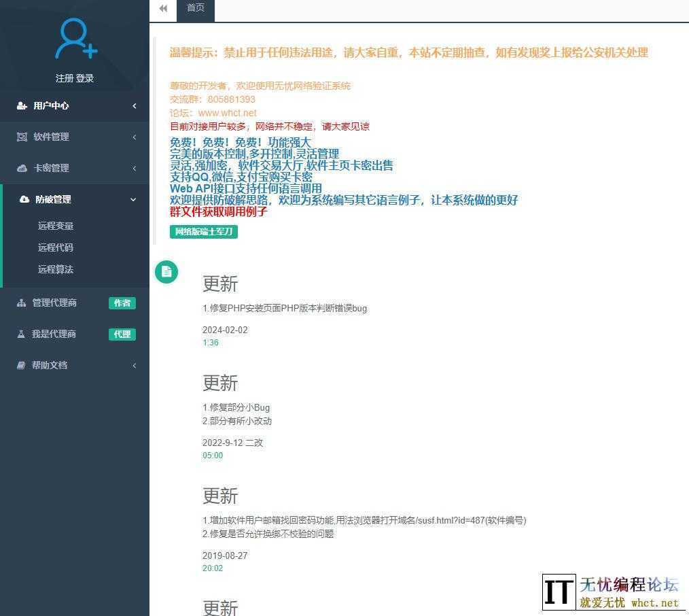
Task: Click the 防破管理 cloud icon
Action: click(x=24, y=200)
